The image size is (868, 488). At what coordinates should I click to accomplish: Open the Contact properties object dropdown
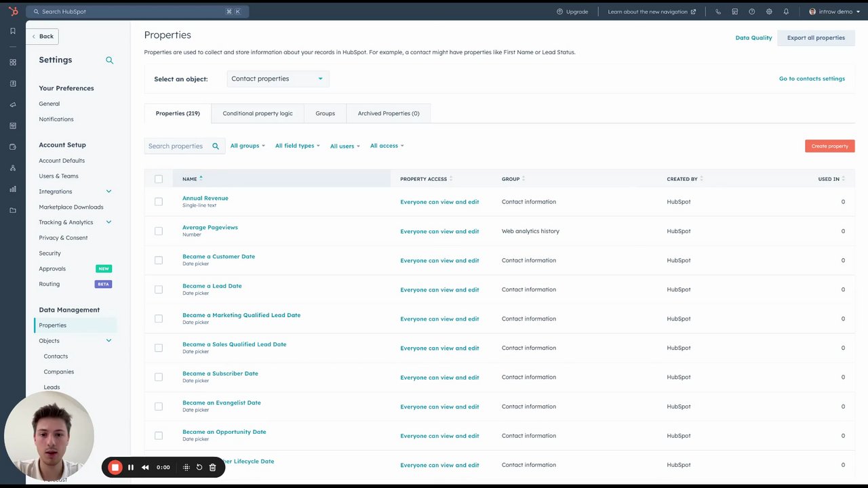point(278,79)
